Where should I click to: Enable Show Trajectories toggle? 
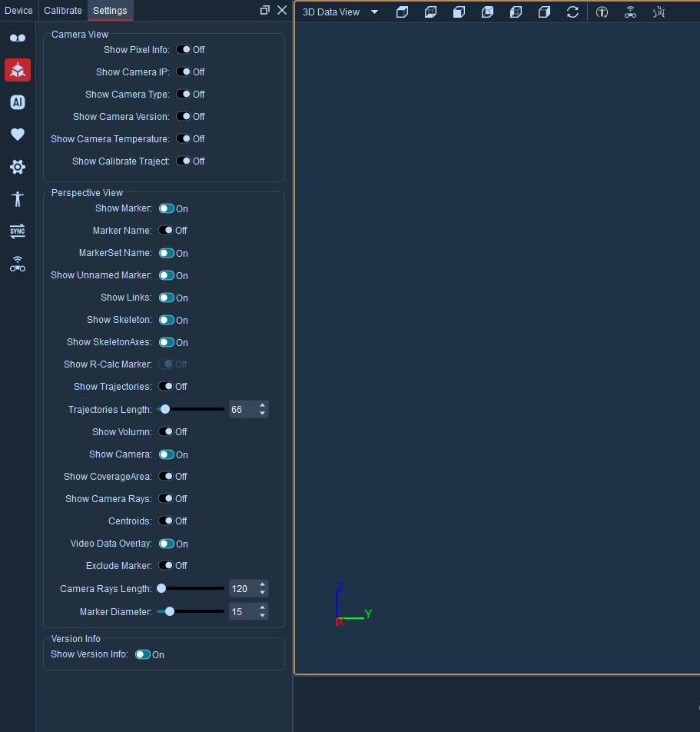[x=166, y=387]
